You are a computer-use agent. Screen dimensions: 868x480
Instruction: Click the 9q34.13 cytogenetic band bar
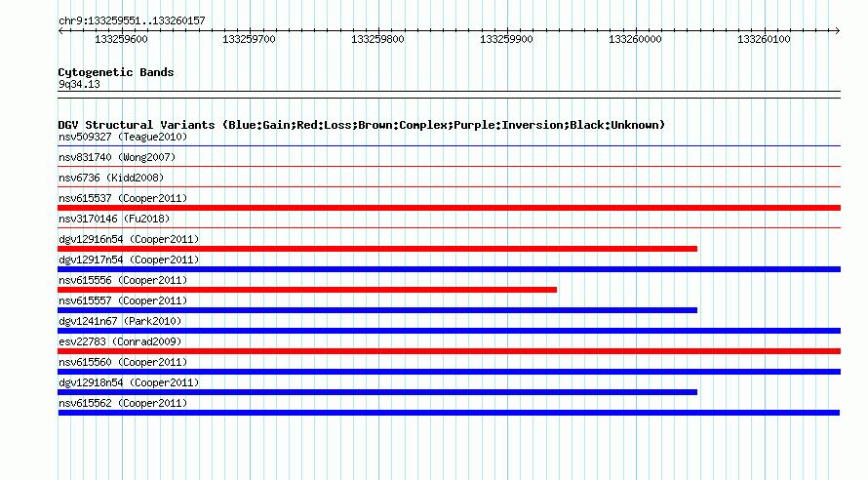(449, 95)
